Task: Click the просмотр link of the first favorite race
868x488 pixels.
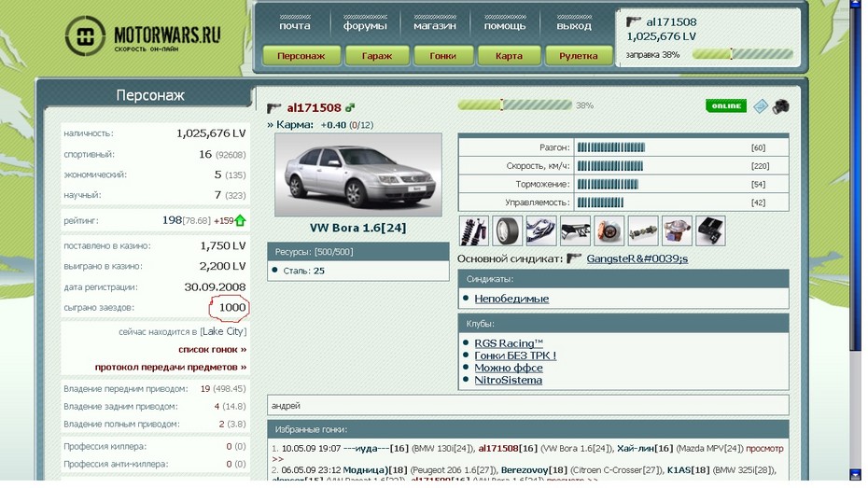Action: point(764,449)
